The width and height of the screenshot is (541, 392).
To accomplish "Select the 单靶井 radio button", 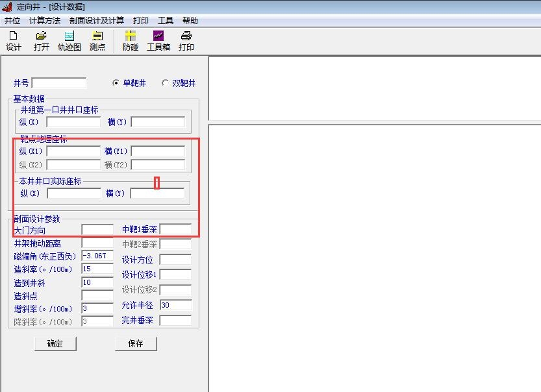I will pyautogui.click(x=116, y=83).
